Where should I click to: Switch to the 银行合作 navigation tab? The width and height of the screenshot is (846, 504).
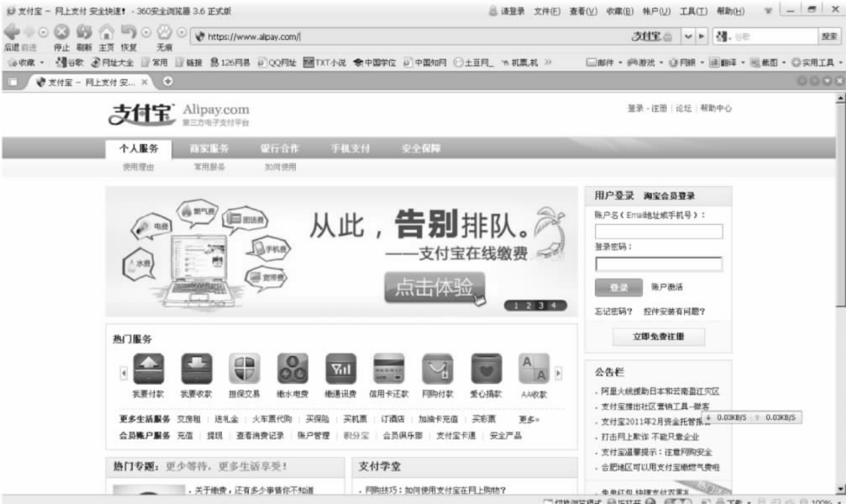(280, 148)
